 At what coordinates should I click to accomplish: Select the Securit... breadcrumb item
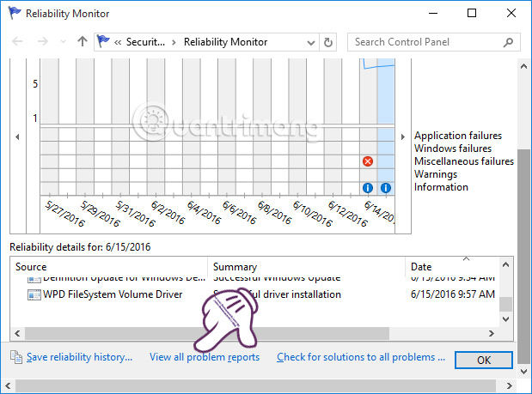point(145,42)
